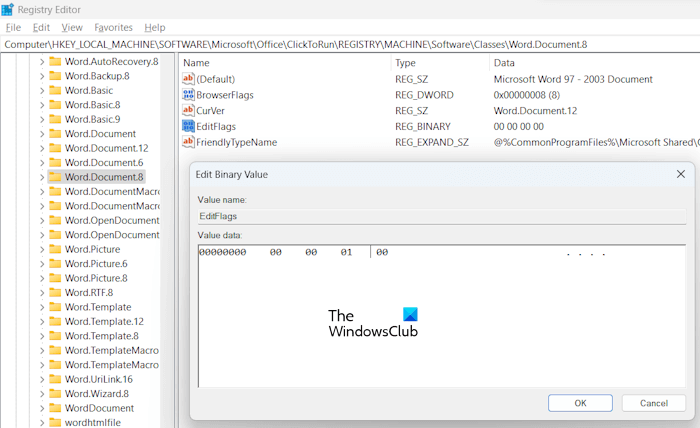Image resolution: width=700 pixels, height=428 pixels.
Task: Click the Word.Document.6 folder icon
Action: click(x=55, y=162)
